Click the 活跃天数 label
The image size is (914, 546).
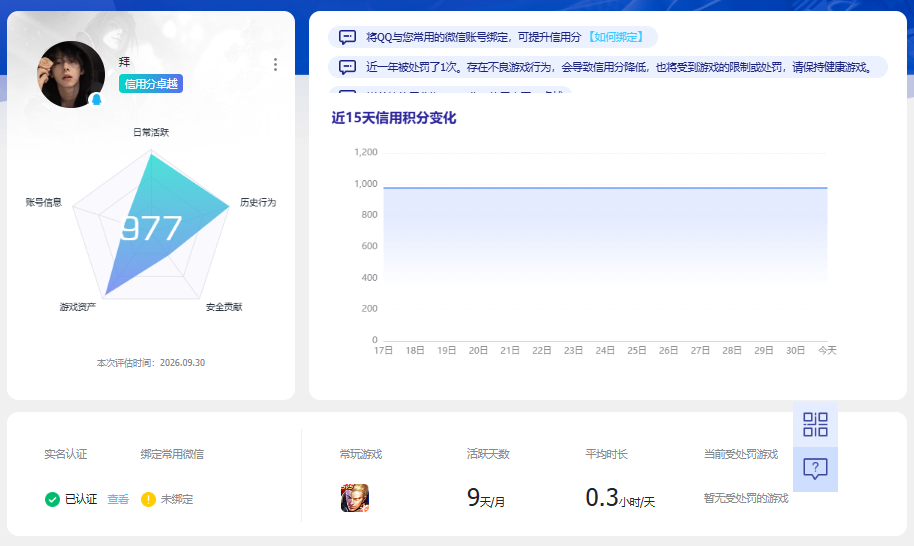(488, 454)
